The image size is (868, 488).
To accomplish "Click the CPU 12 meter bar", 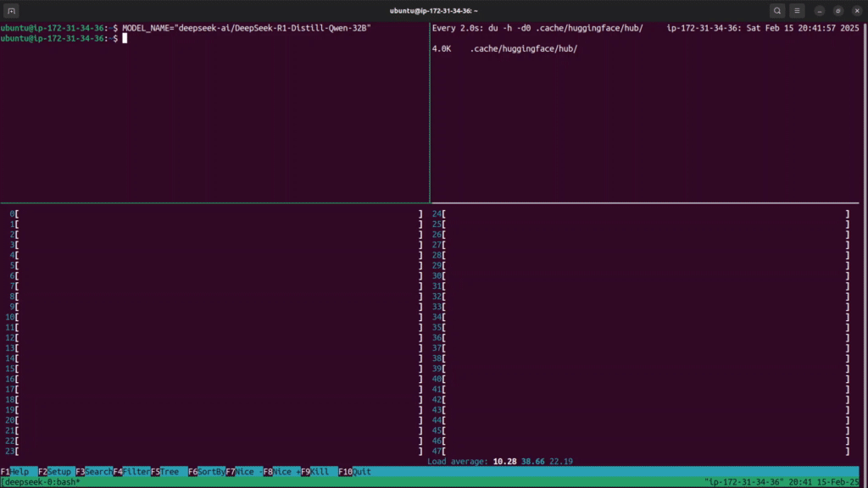I will coord(214,337).
